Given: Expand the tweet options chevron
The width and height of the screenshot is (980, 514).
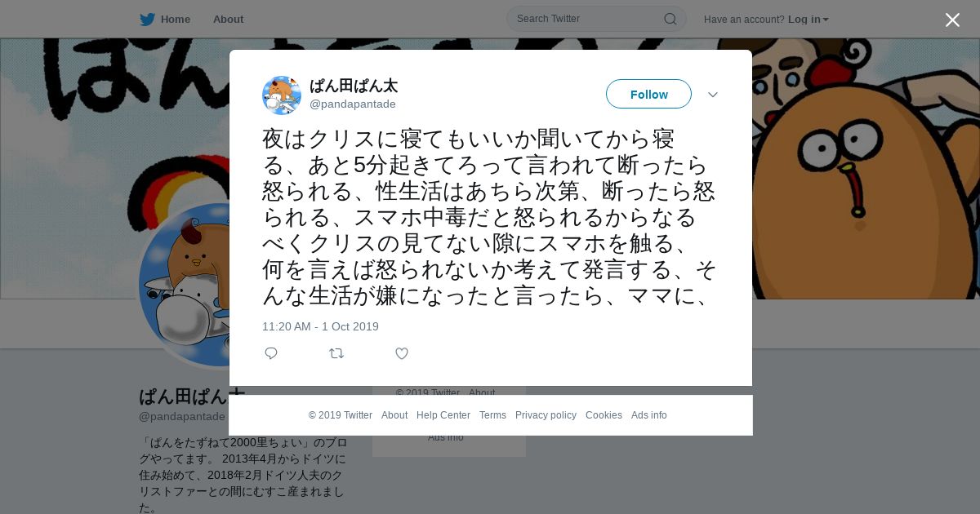Looking at the screenshot, I should pos(713,95).
